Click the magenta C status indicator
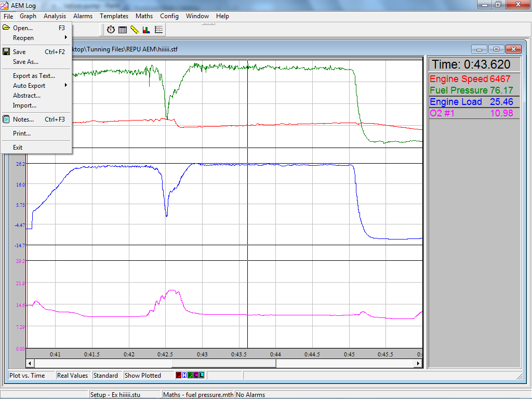 (196, 375)
